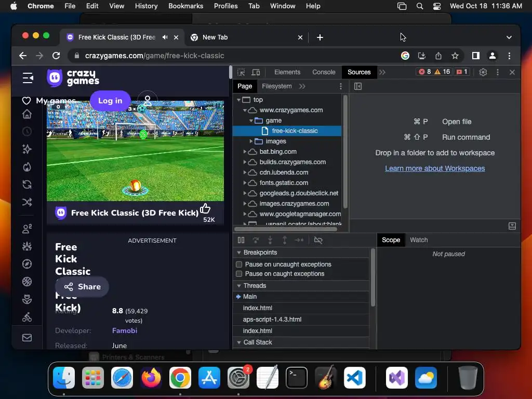Toggle device toolbar icon in DevTools
This screenshot has width=532, height=399.
pos(256,72)
